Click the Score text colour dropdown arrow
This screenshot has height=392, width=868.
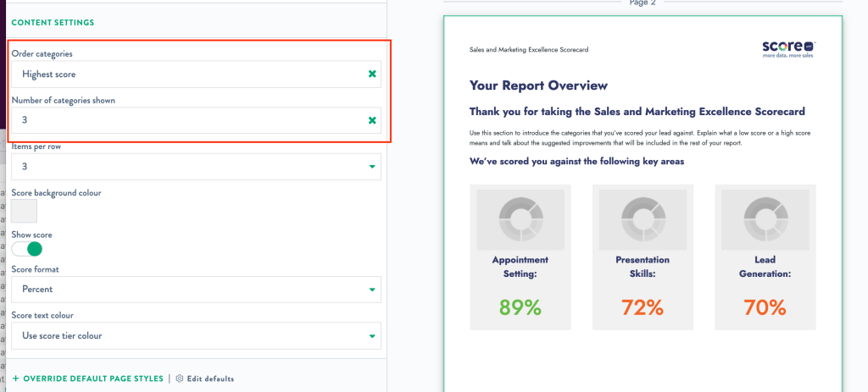372,336
